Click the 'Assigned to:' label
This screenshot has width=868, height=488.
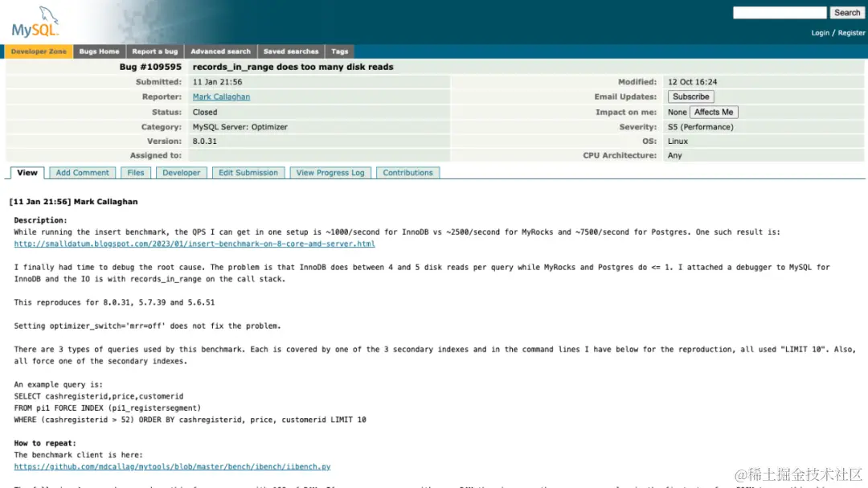[x=156, y=156]
